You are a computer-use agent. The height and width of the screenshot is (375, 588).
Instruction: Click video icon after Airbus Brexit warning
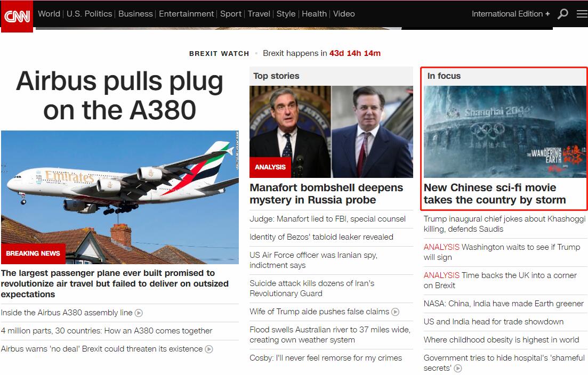click(209, 349)
